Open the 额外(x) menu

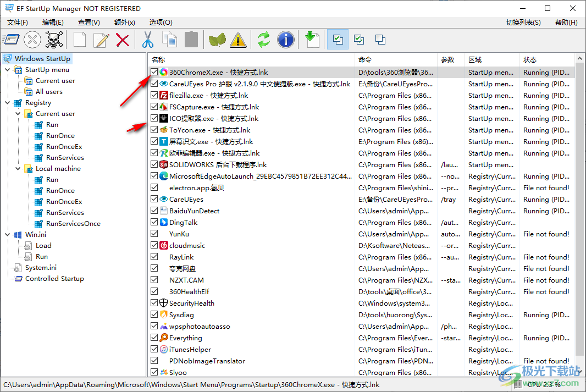point(124,23)
